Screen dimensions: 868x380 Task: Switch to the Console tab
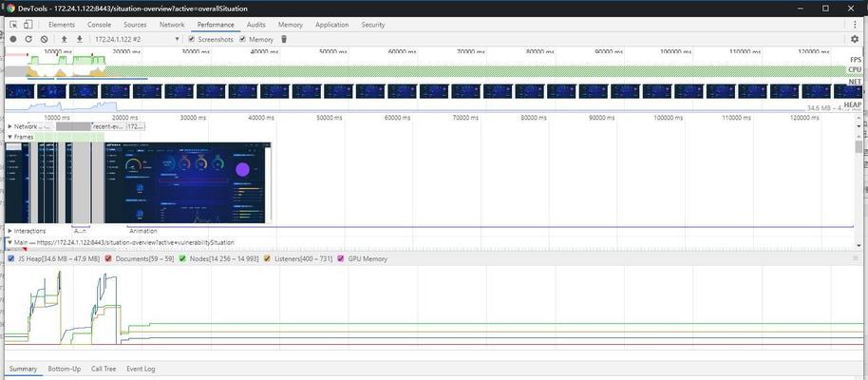click(99, 25)
